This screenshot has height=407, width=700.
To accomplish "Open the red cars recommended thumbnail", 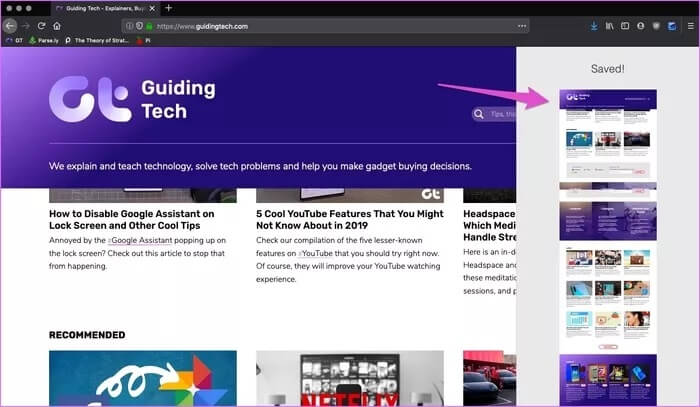I will (489, 378).
